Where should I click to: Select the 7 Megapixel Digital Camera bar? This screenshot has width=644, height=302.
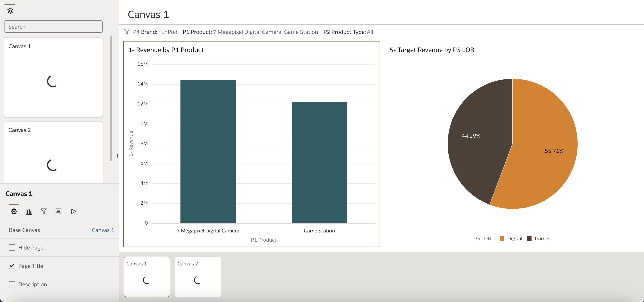[208, 151]
